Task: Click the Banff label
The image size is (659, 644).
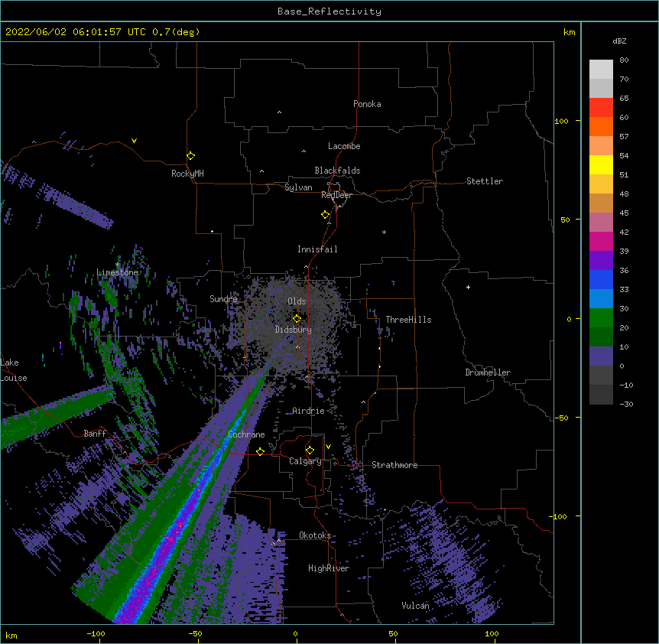Action: coord(95,434)
